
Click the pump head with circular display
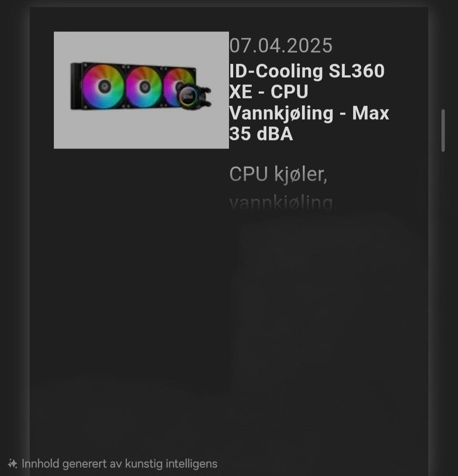coord(188,96)
